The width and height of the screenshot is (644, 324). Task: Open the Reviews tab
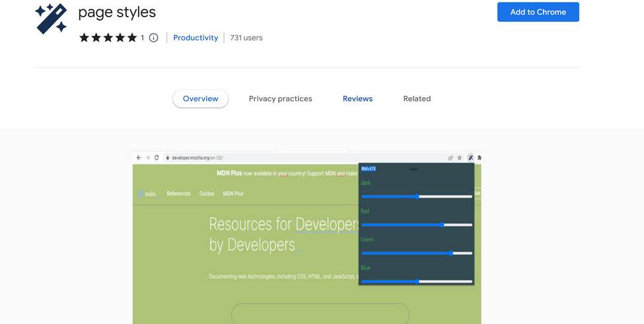[x=357, y=99]
